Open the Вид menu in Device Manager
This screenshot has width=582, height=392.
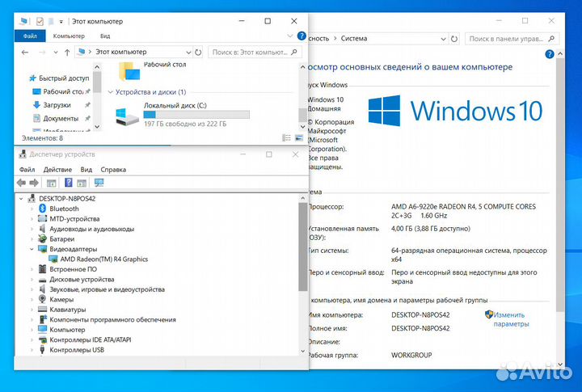[x=86, y=170]
